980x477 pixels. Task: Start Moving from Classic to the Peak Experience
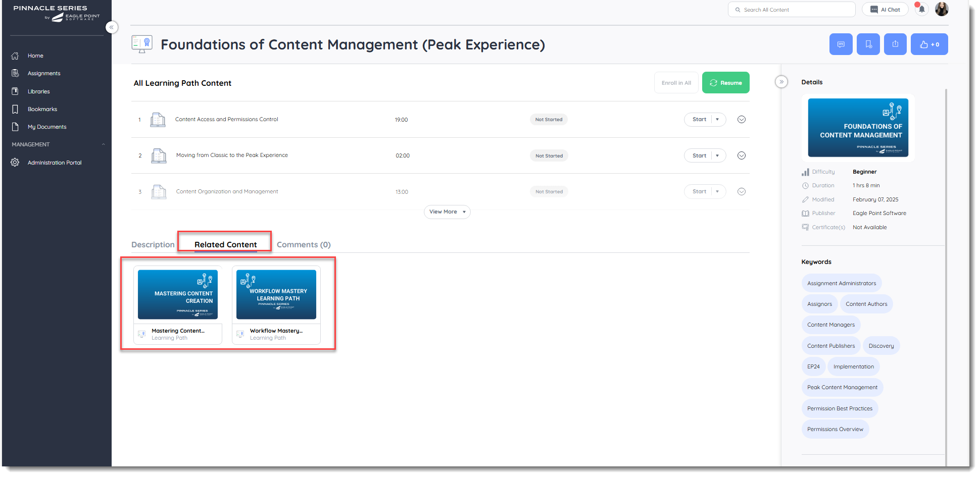699,155
